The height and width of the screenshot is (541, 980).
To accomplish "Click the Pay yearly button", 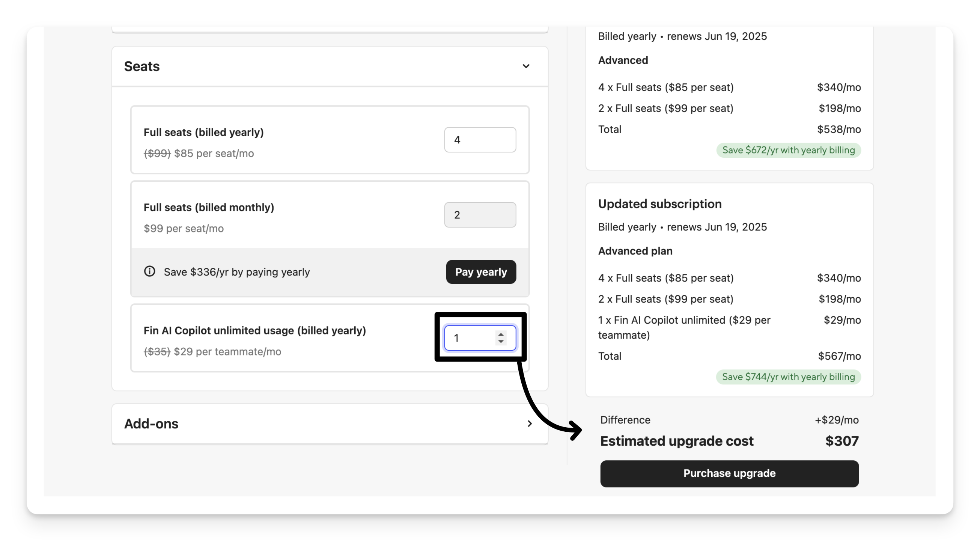I will [481, 272].
